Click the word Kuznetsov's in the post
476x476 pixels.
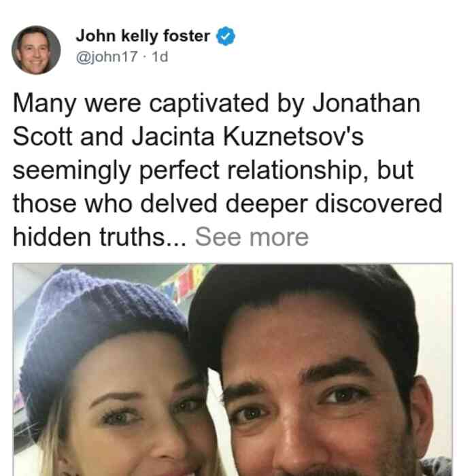[293, 137]
